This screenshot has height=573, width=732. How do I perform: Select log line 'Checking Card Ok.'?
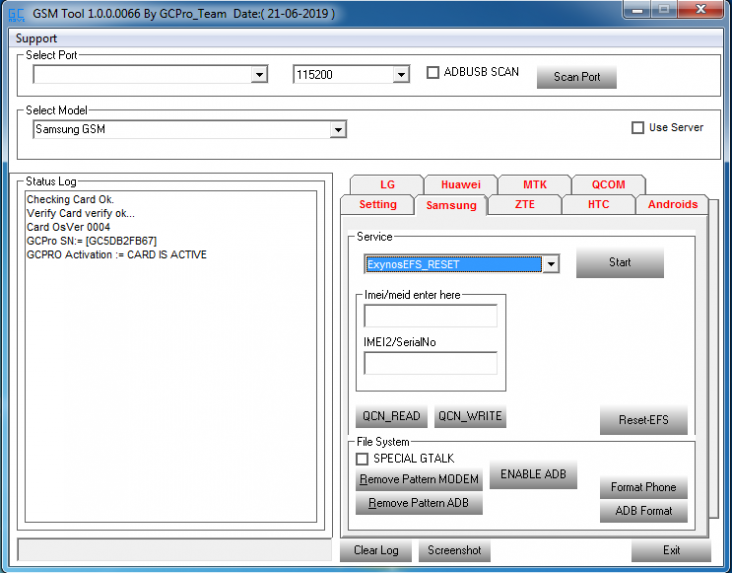[70, 199]
